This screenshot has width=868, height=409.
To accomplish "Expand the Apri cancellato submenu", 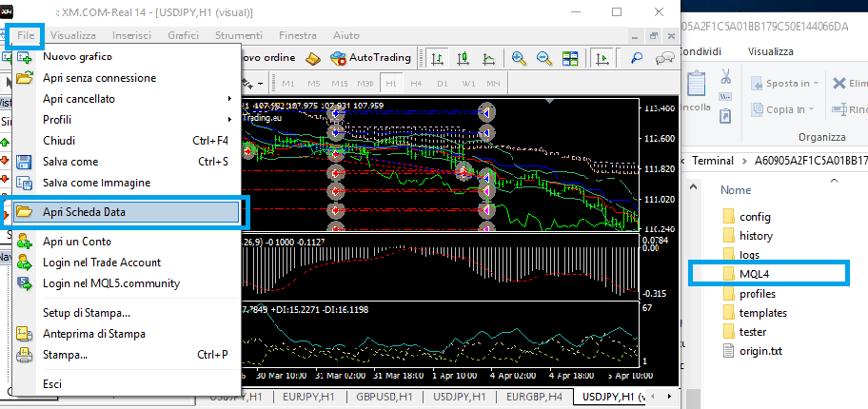I will pyautogui.click(x=127, y=99).
